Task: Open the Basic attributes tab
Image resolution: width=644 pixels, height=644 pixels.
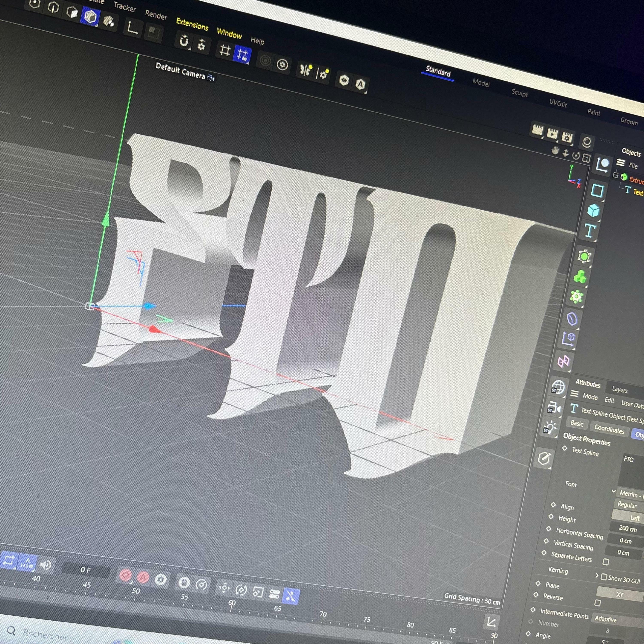Action: (577, 423)
